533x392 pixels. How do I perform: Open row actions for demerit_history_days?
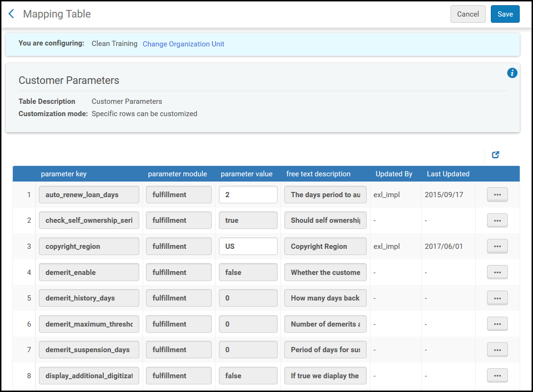point(497,298)
